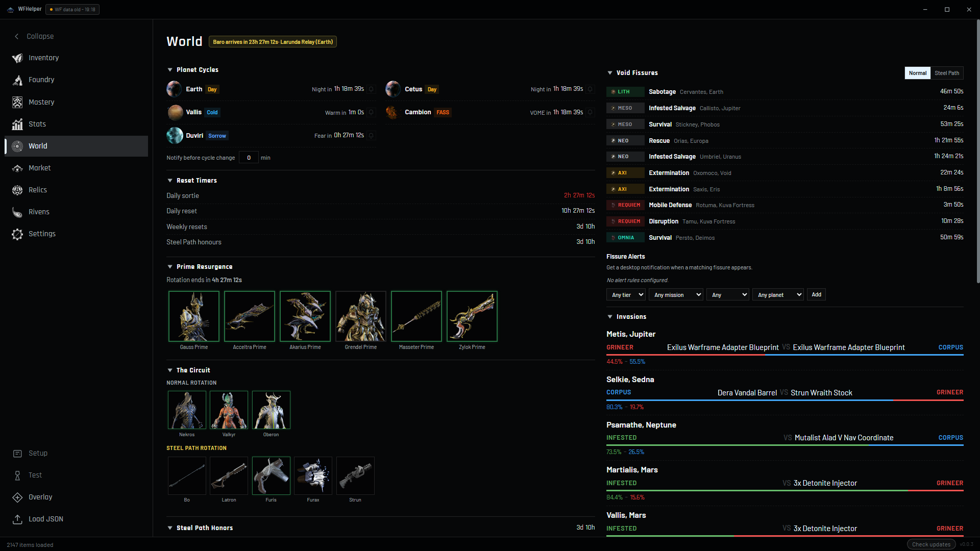
Task: Focus the Notify before cycle change field
Action: pos(249,158)
